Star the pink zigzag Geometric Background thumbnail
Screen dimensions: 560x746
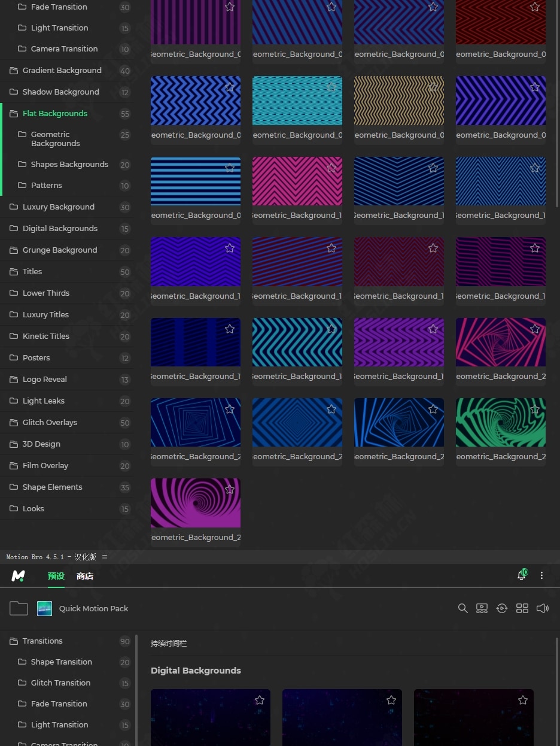(331, 168)
